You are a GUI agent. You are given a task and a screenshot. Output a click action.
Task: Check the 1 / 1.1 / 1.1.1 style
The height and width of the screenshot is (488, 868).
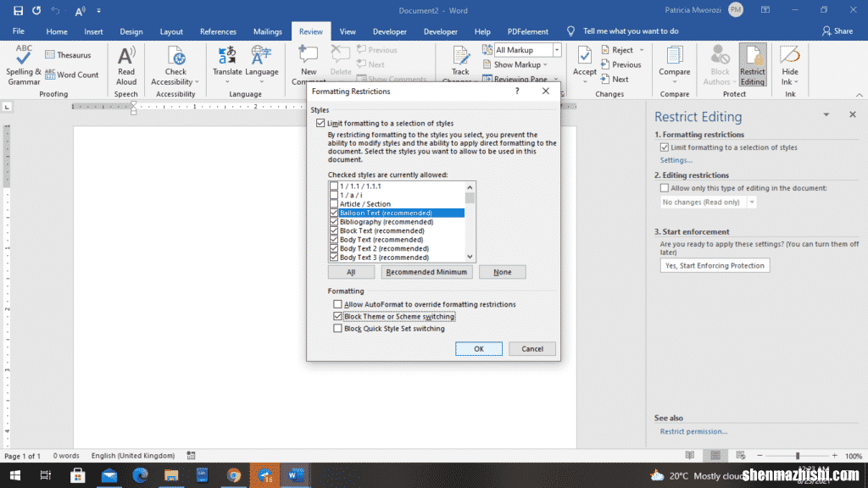click(x=334, y=186)
